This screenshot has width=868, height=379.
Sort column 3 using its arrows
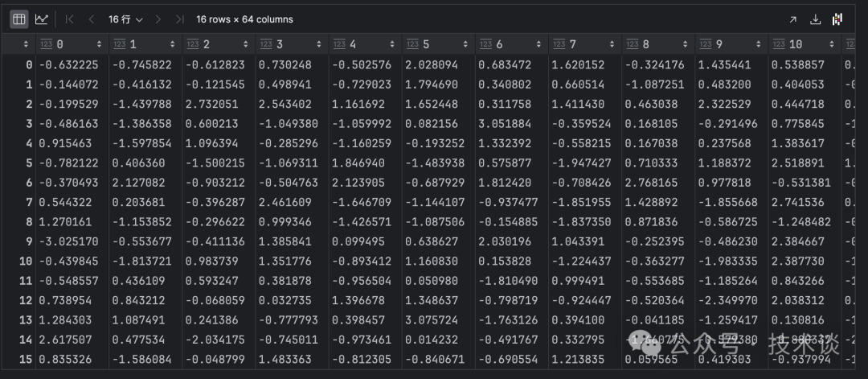(x=319, y=44)
